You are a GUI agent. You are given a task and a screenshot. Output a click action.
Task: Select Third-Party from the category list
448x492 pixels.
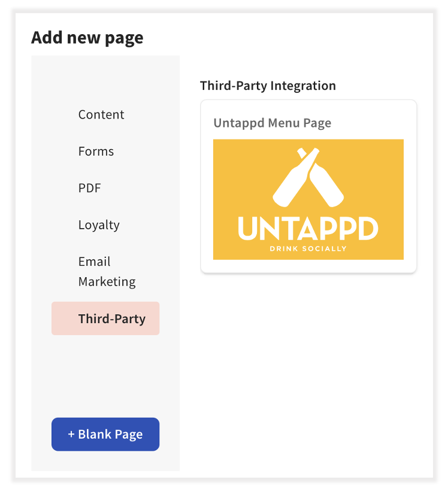pyautogui.click(x=105, y=318)
